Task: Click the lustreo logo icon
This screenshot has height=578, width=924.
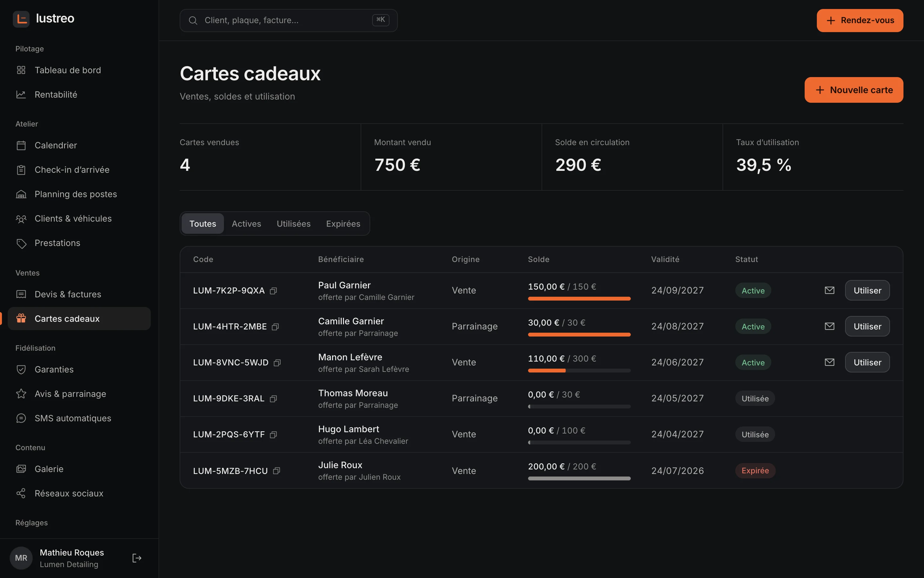Action: click(x=21, y=19)
